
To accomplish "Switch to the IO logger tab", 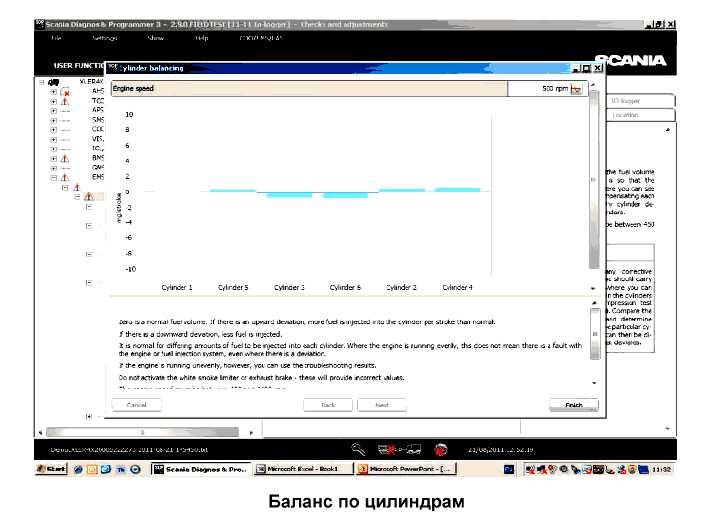I will pos(627,101).
